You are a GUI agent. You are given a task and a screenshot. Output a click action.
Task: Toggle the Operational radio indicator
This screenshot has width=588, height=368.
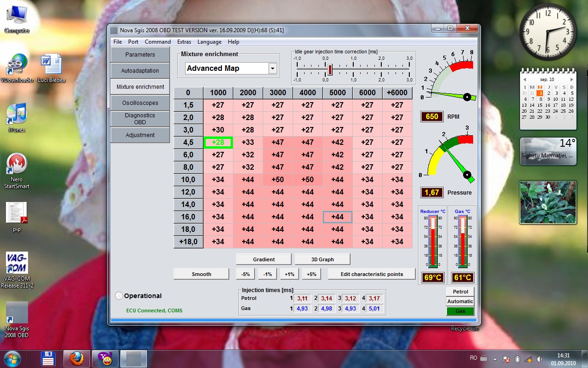(x=119, y=296)
